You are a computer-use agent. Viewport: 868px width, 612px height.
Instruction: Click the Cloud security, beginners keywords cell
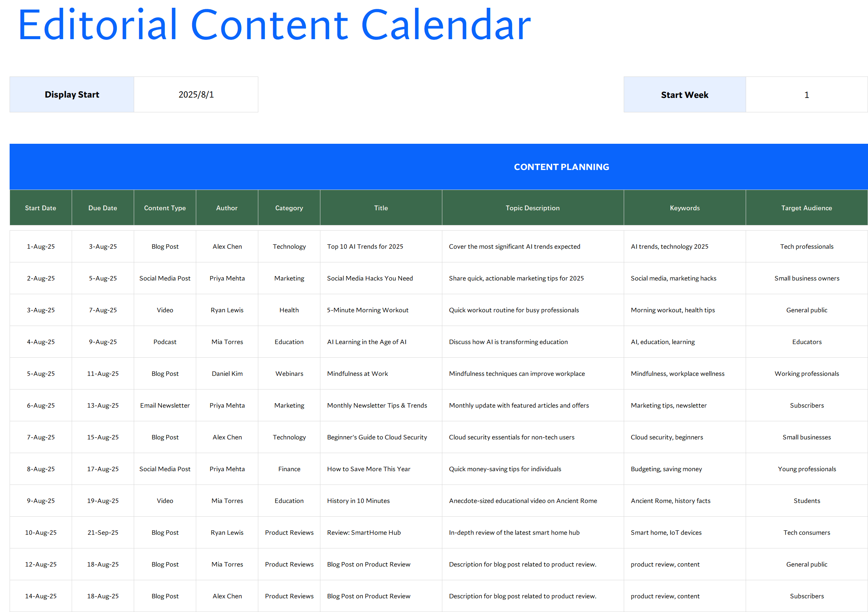(685, 437)
